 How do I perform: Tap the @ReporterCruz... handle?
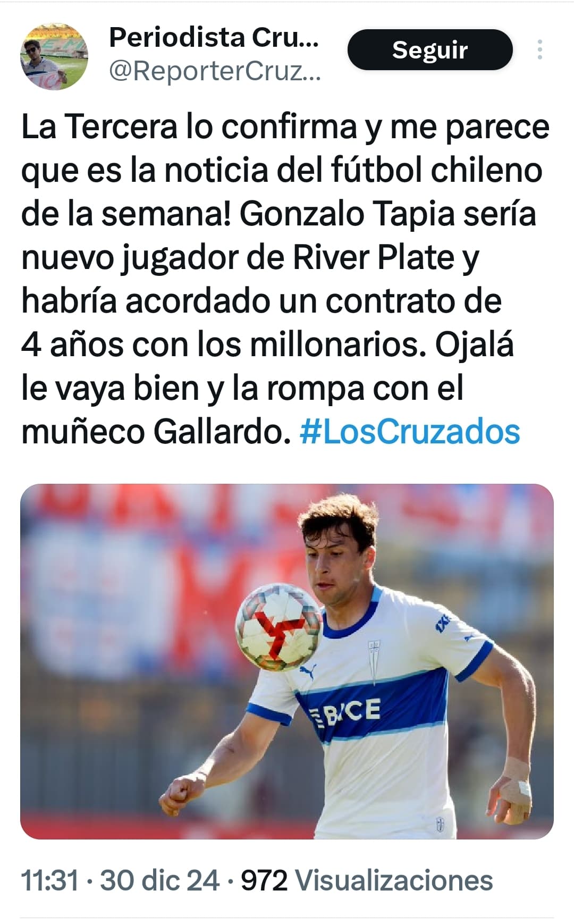(215, 71)
